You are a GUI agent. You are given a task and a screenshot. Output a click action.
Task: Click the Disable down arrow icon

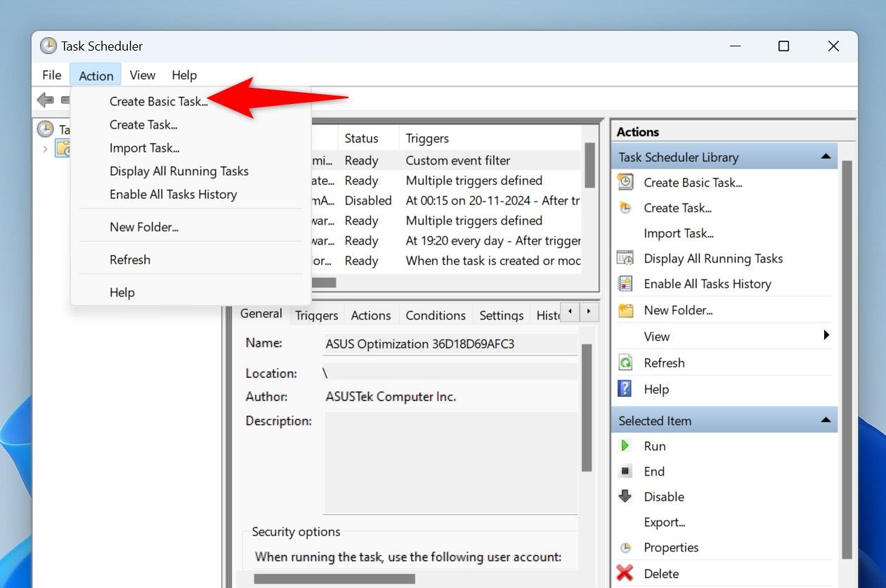coord(625,497)
